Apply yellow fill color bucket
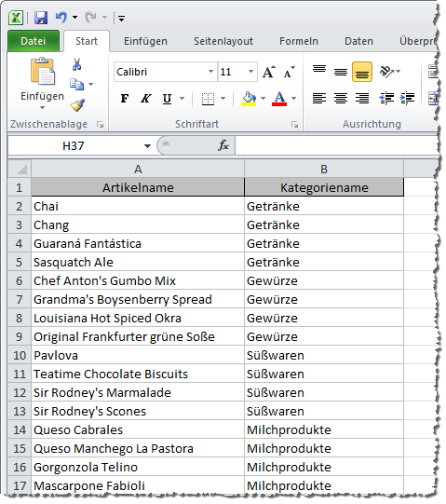Screen dimensions: 446x504 [x=249, y=99]
